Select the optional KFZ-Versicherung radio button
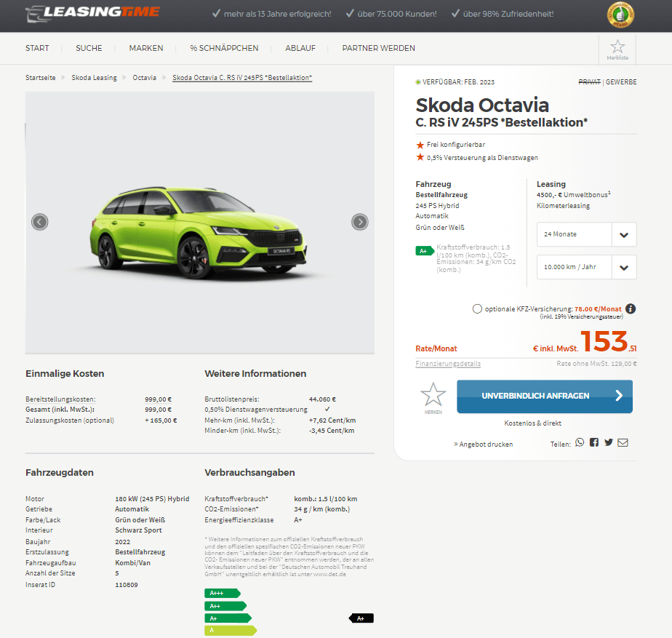Viewport: 672px width, 638px height. point(477,308)
